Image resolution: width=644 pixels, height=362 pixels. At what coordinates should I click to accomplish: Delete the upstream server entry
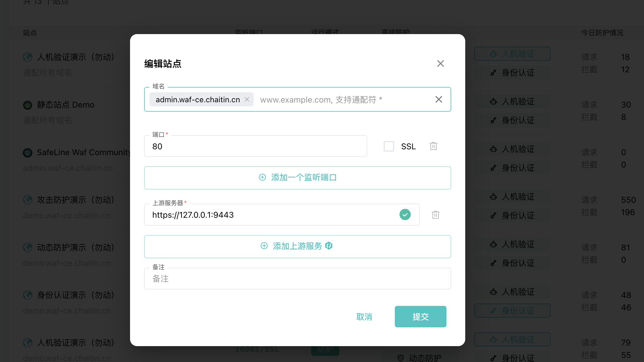pyautogui.click(x=435, y=215)
